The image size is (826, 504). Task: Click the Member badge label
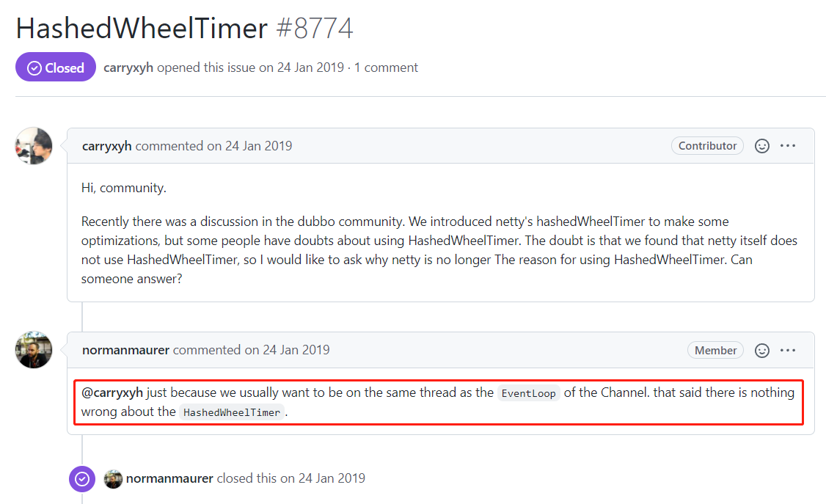tap(715, 351)
